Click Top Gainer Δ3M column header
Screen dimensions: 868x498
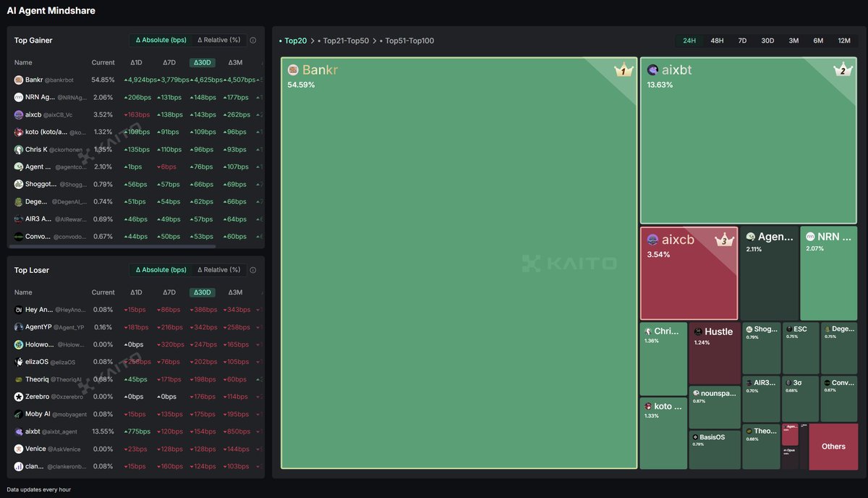point(235,63)
